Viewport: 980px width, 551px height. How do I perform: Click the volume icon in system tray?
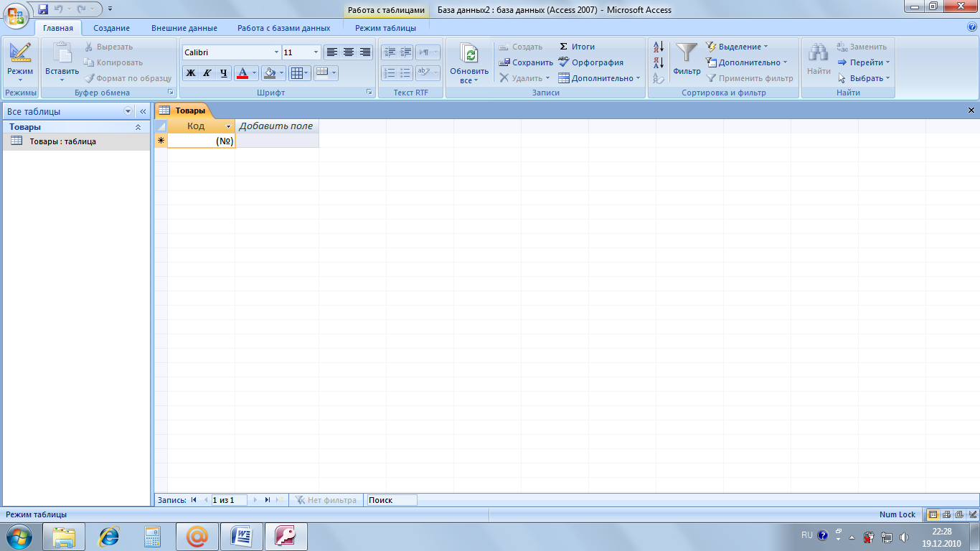[x=904, y=537]
